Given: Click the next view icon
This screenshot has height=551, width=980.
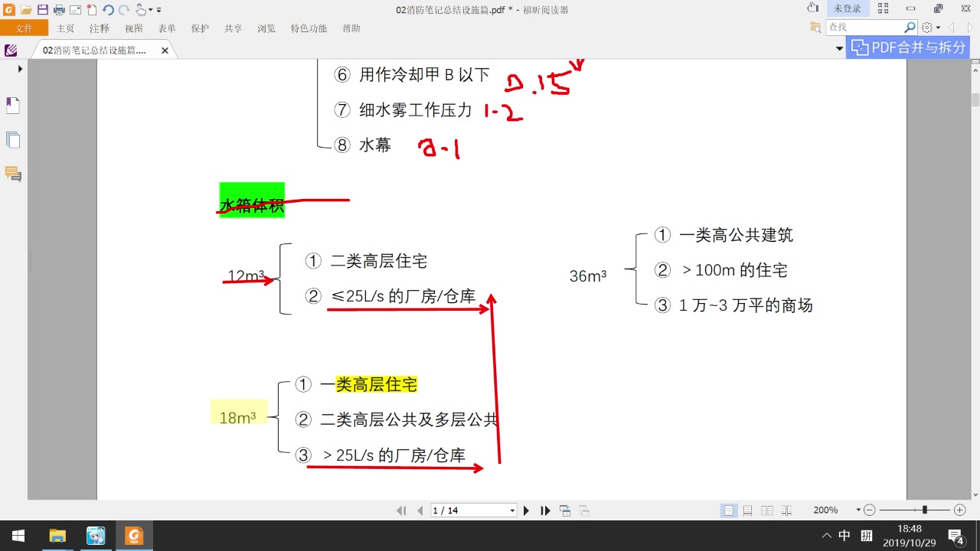Looking at the screenshot, I should point(583,510).
